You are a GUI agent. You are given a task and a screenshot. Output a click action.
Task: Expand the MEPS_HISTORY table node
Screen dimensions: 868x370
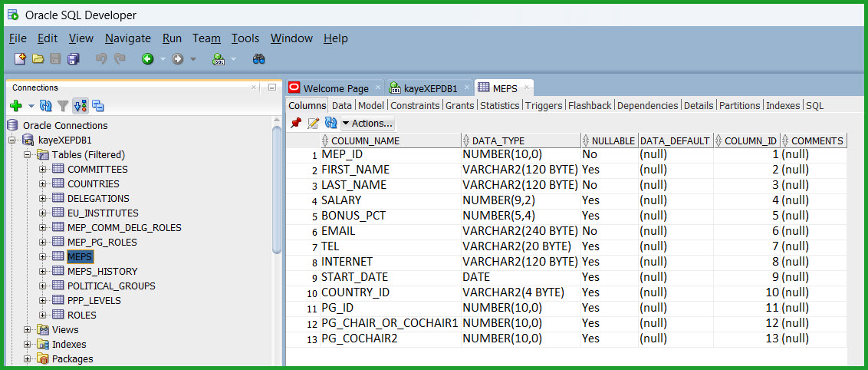(42, 271)
